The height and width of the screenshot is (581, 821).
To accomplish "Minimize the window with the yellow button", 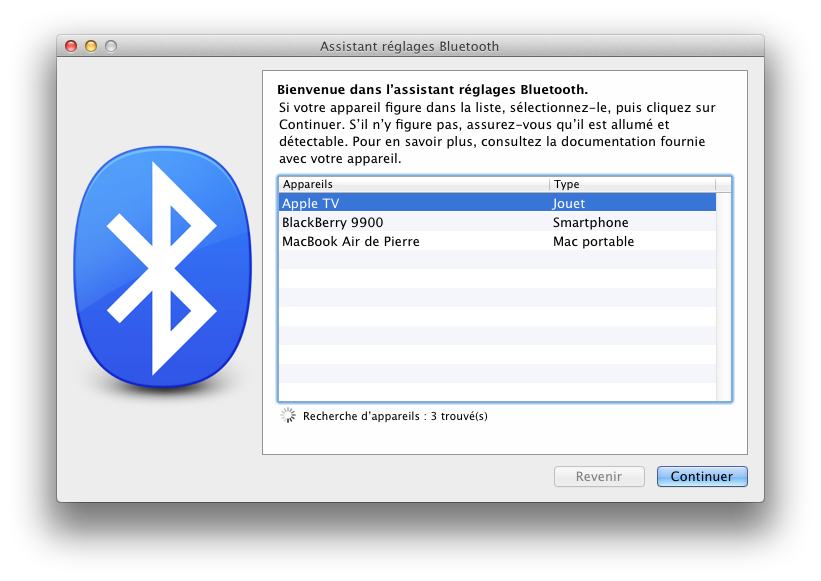I will pos(91,46).
